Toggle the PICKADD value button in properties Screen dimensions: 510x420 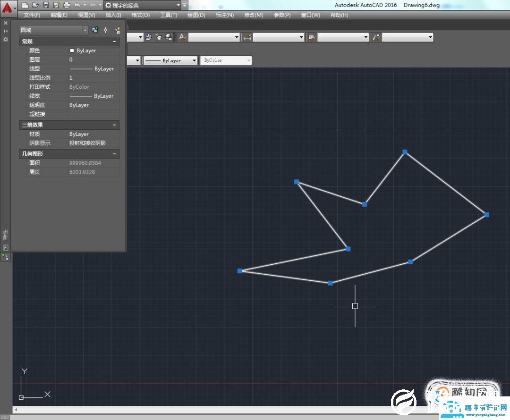click(95, 30)
